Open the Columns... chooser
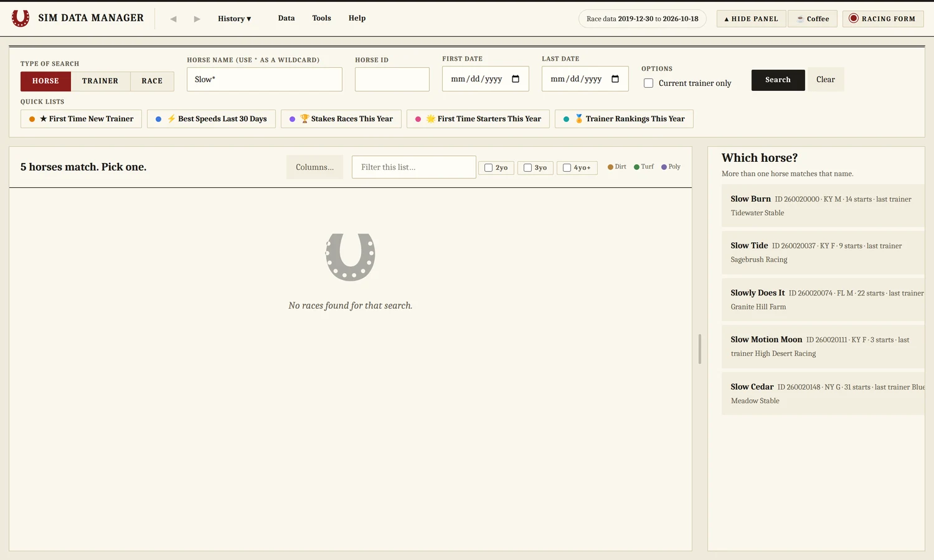 click(314, 167)
